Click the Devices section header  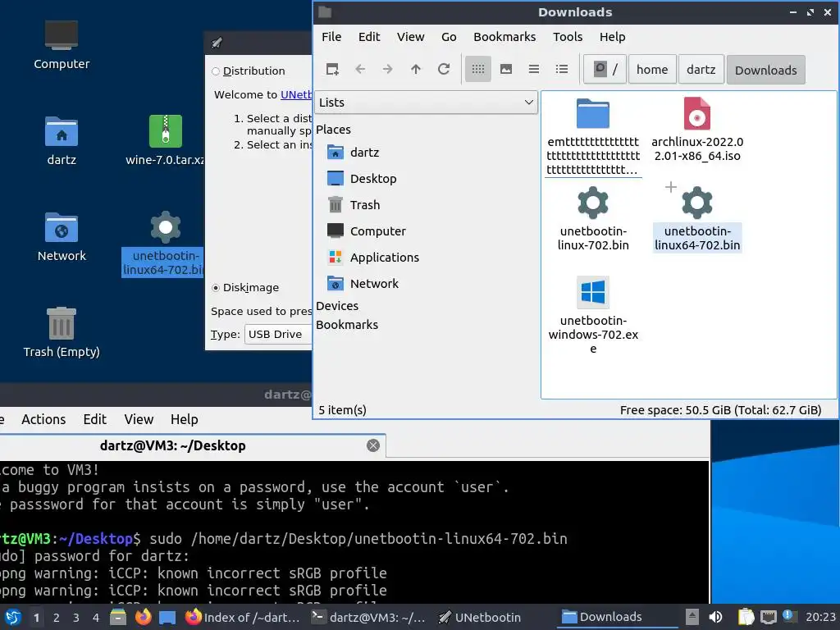[337, 306]
